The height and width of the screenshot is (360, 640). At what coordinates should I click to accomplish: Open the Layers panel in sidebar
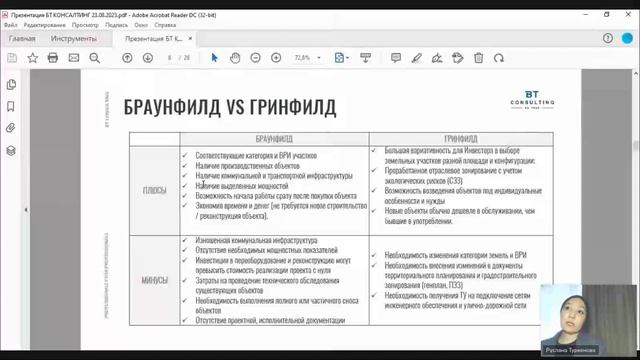[11, 151]
